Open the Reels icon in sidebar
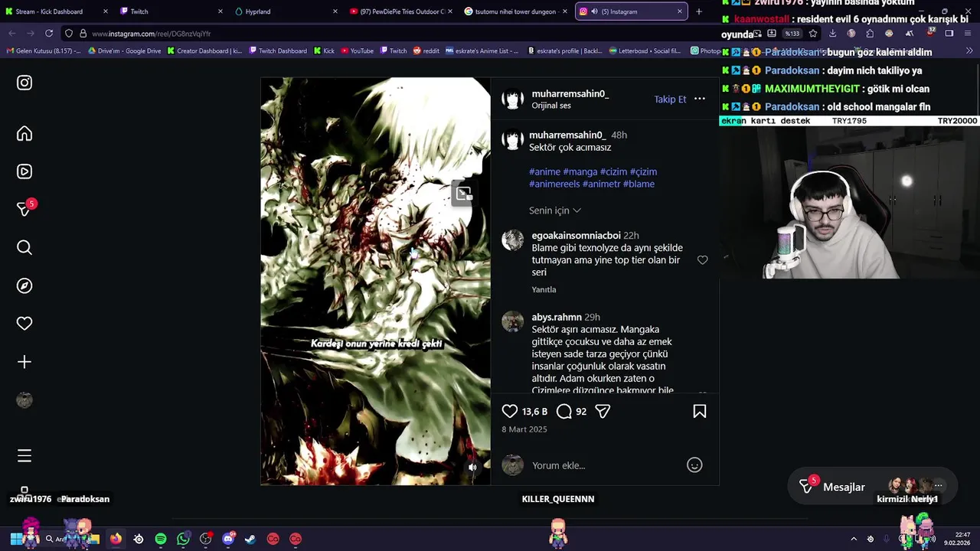The width and height of the screenshot is (980, 551). pos(24,171)
